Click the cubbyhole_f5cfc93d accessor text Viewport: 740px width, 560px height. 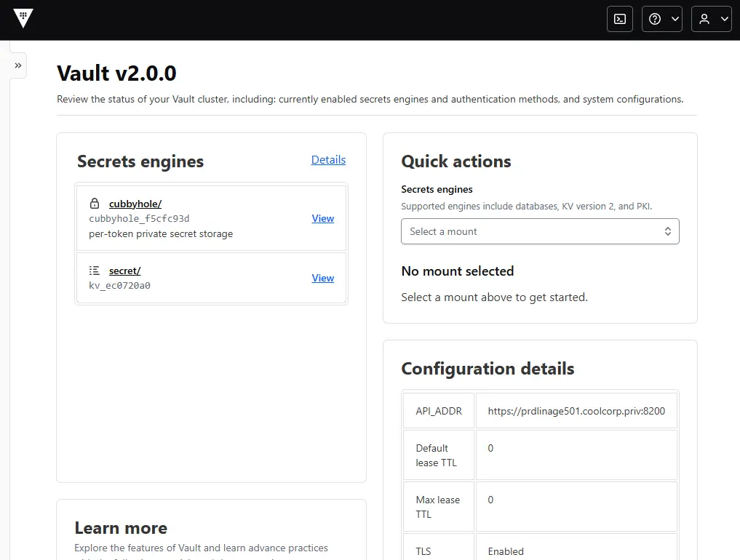(x=139, y=218)
